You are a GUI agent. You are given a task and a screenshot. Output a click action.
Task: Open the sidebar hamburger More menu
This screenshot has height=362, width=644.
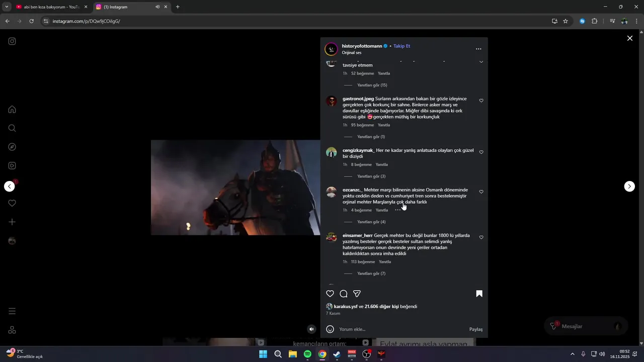coord(12,311)
